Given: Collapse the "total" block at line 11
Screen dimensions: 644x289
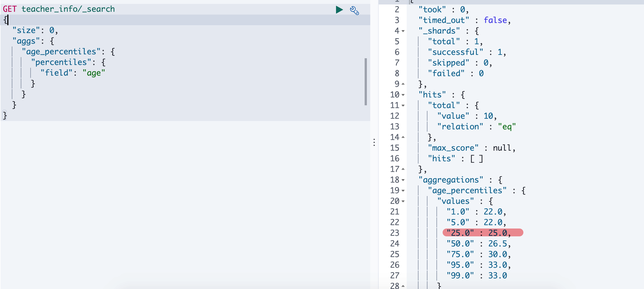Looking at the screenshot, I should click(x=403, y=106).
